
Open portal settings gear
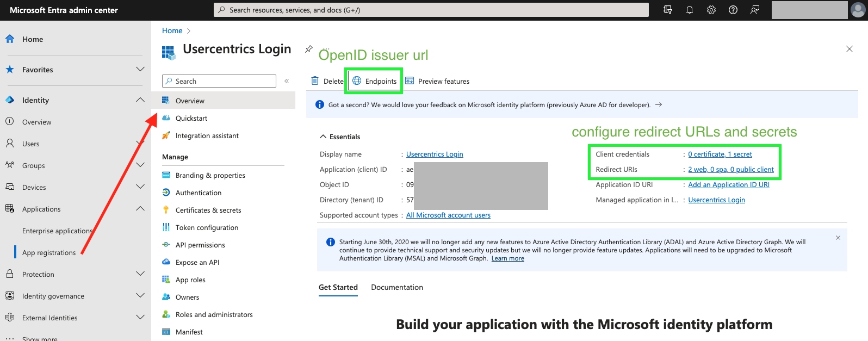tap(711, 10)
